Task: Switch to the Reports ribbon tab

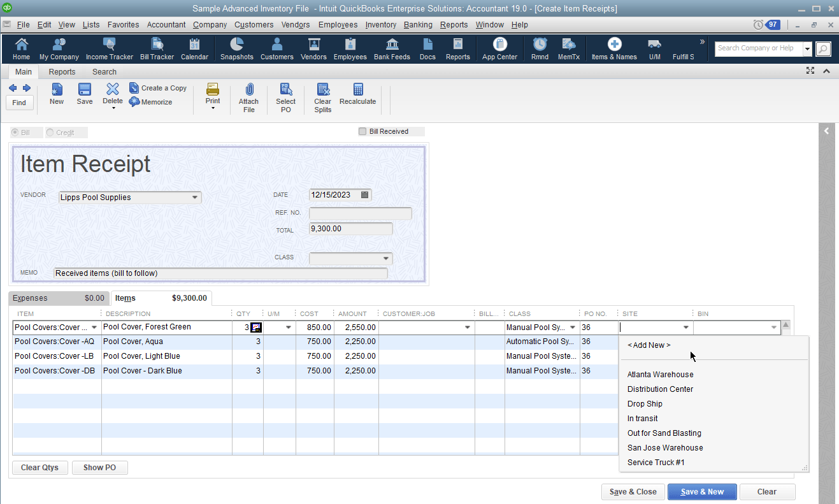Action: pyautogui.click(x=62, y=72)
